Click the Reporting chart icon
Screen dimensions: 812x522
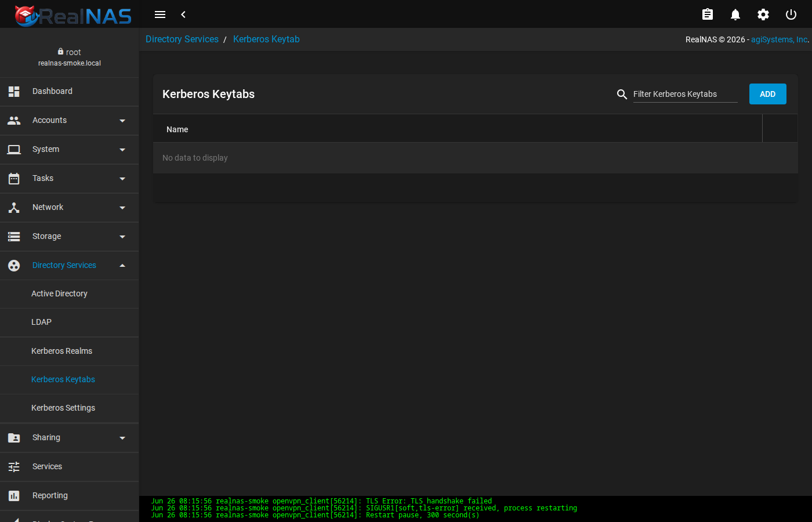[x=14, y=496]
